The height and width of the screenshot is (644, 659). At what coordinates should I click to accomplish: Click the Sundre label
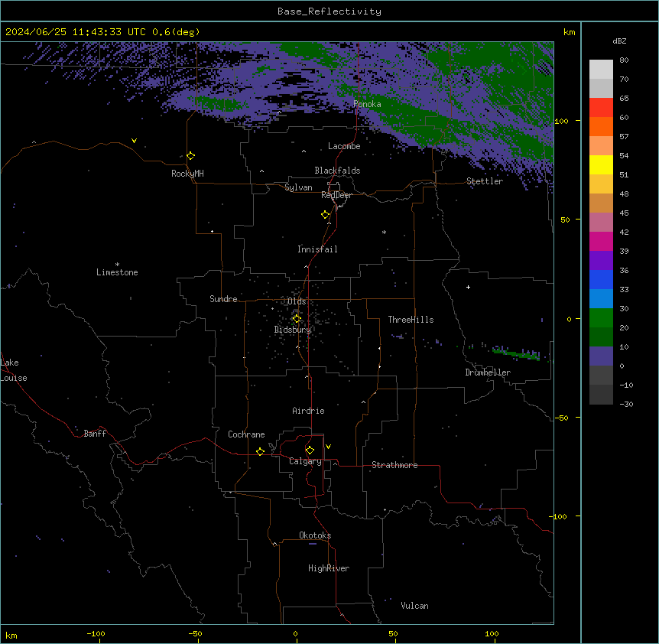(x=223, y=299)
